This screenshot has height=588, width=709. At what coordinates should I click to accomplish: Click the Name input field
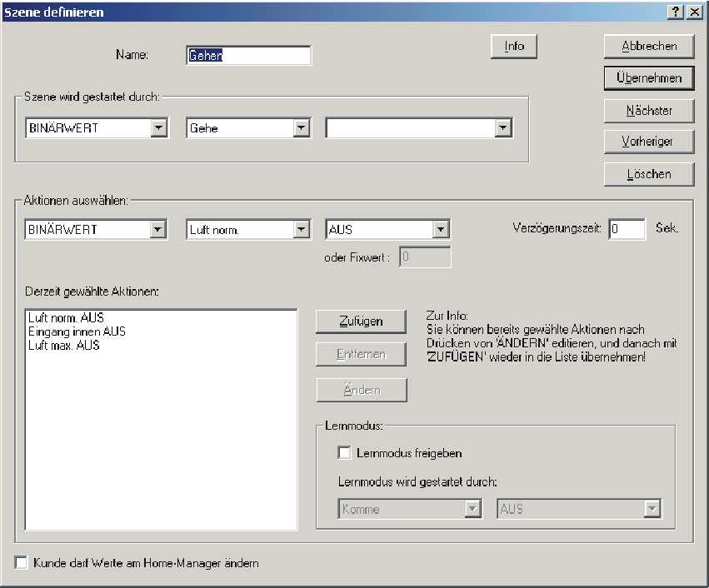coord(248,55)
